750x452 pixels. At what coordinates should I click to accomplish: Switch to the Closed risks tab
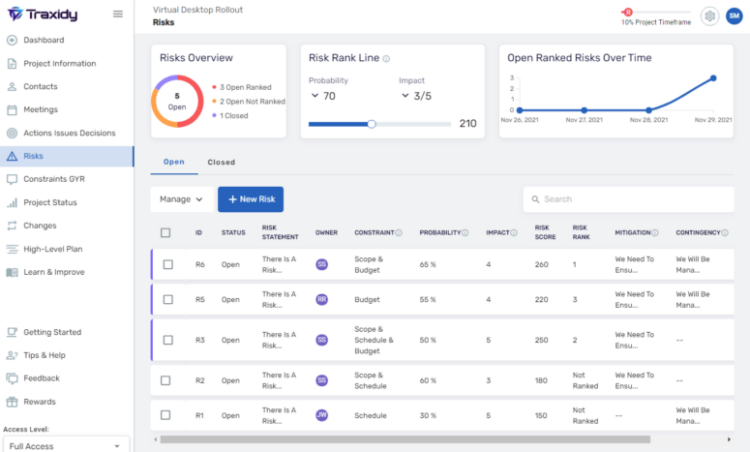[221, 163]
